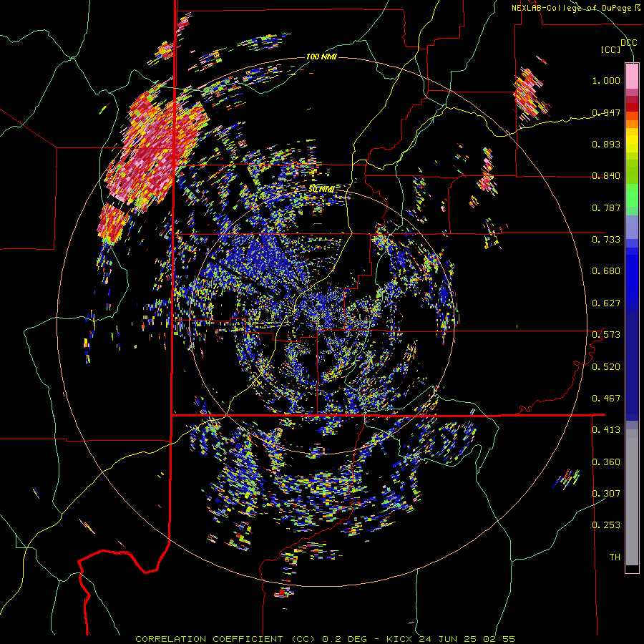
Task: Click the 0.520 scale value
Action: (x=606, y=367)
